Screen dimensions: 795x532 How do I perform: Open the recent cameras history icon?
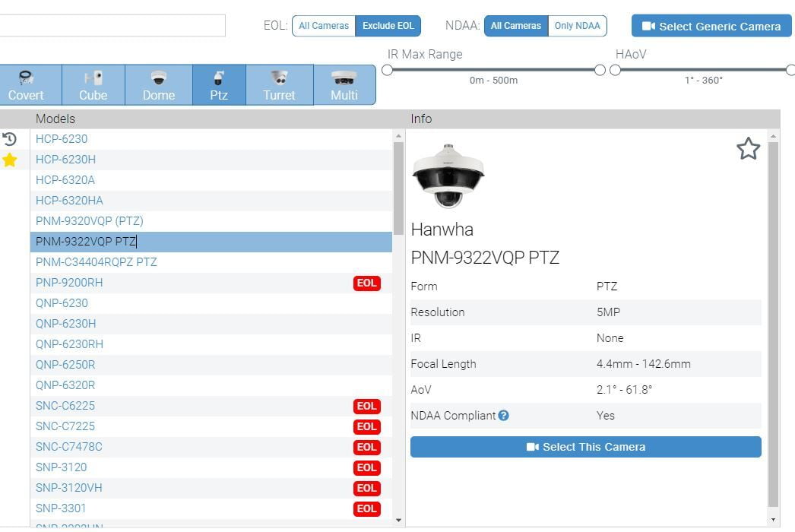click(10, 139)
